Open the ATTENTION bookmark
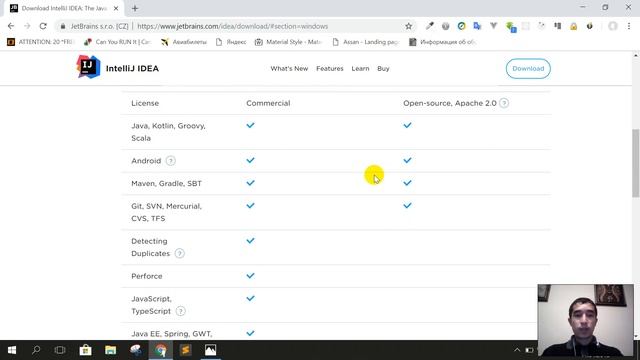Image resolution: width=640 pixels, height=360 pixels. (x=41, y=42)
